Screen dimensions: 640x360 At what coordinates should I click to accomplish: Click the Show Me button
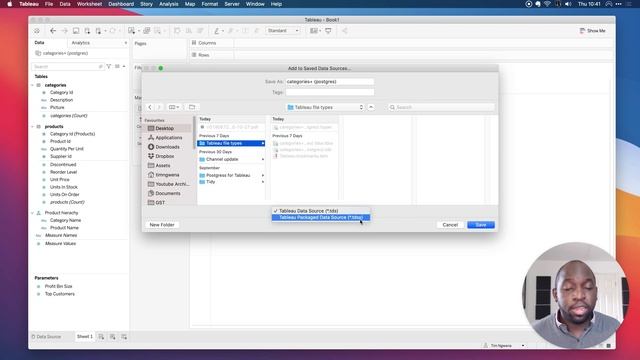(593, 31)
